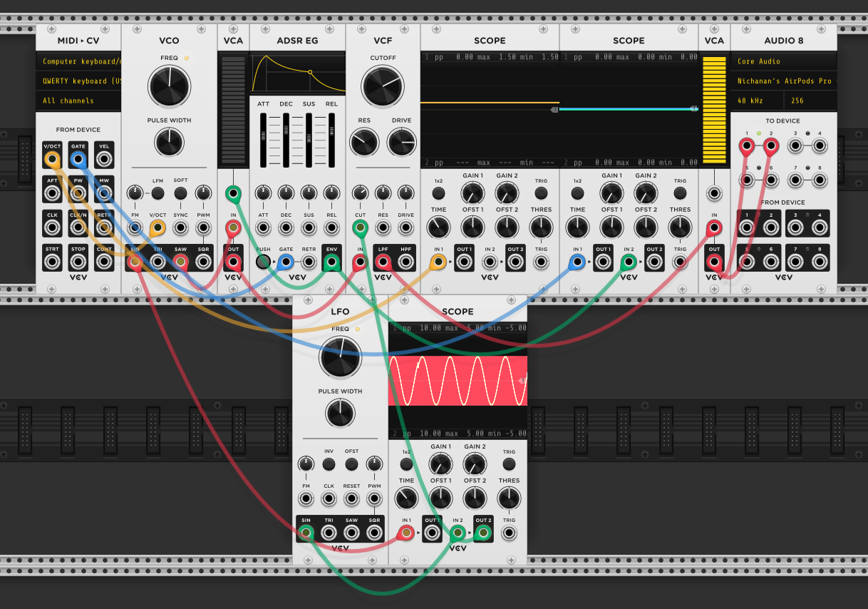This screenshot has width=868, height=609.
Task: Toggle the LFM button on the VCO
Action: pos(157,193)
